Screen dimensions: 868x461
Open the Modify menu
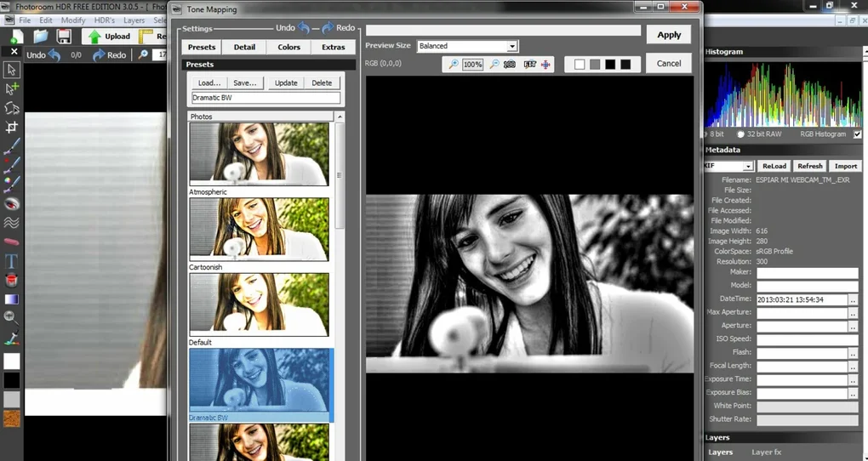tap(73, 20)
